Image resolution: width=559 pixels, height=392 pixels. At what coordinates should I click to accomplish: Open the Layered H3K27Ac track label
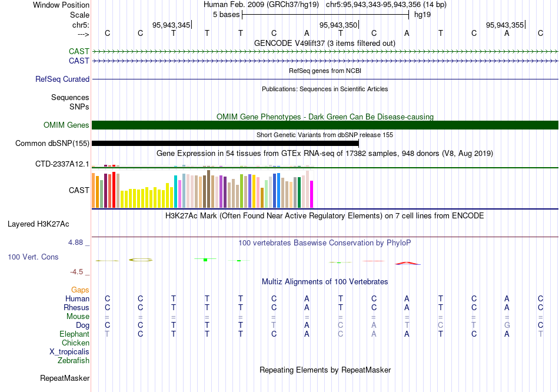coord(38,224)
